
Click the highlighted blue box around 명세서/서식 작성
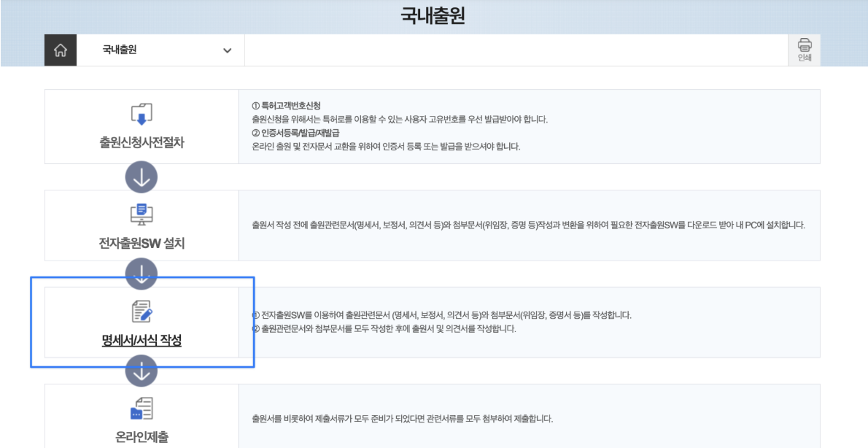coord(143,320)
